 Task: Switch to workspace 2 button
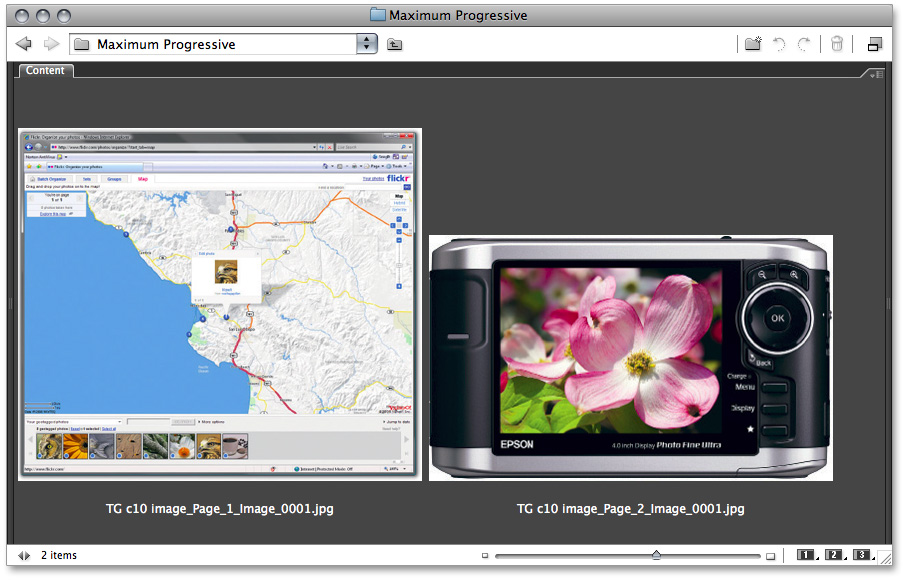click(x=835, y=555)
